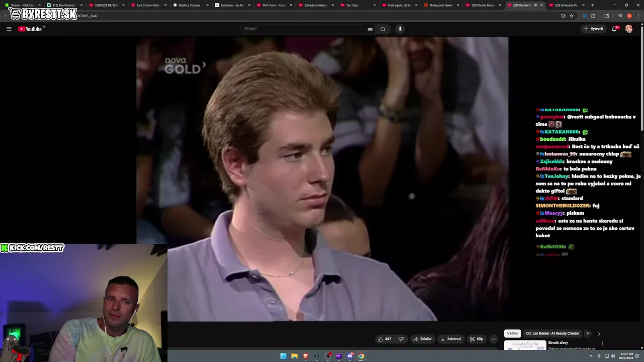Viewport: 644px width, 362px height.
Task: Open Discord from the taskbar
Action: (350, 356)
